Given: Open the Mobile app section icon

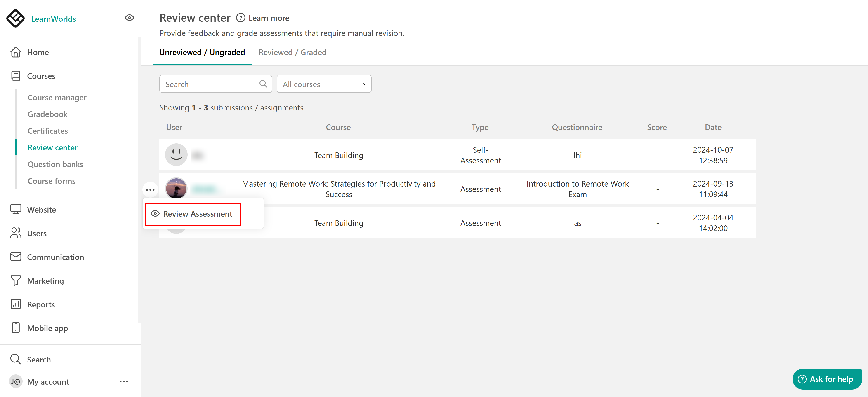Looking at the screenshot, I should (16, 328).
